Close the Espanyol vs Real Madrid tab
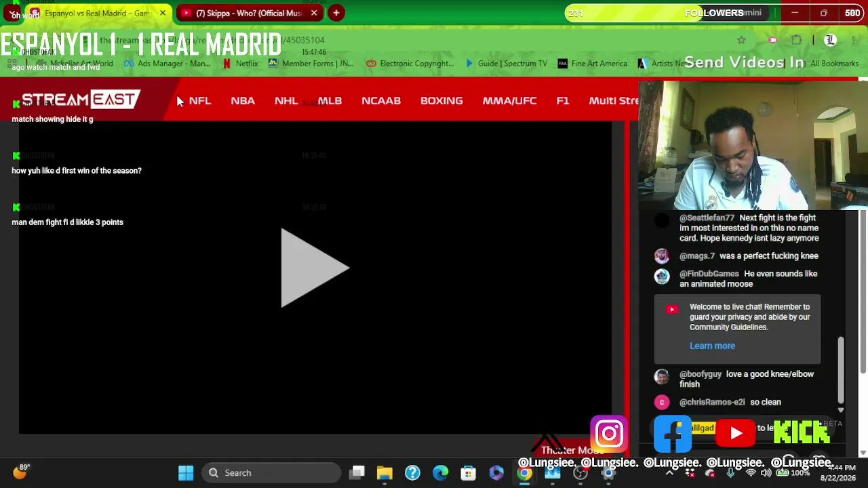The width and height of the screenshot is (868, 488). pos(163,13)
